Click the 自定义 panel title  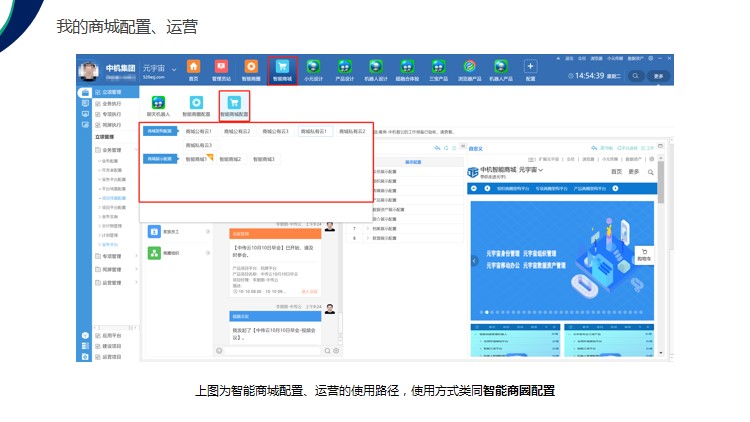point(475,149)
